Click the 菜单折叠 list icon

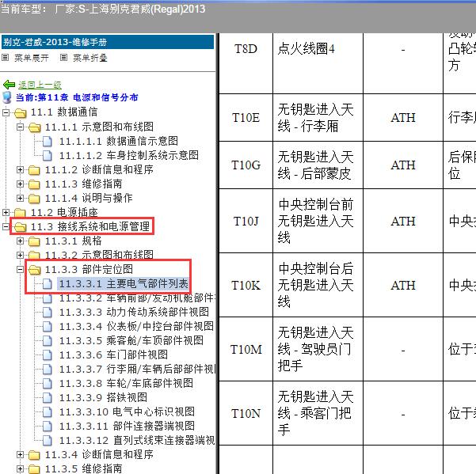tap(63, 57)
